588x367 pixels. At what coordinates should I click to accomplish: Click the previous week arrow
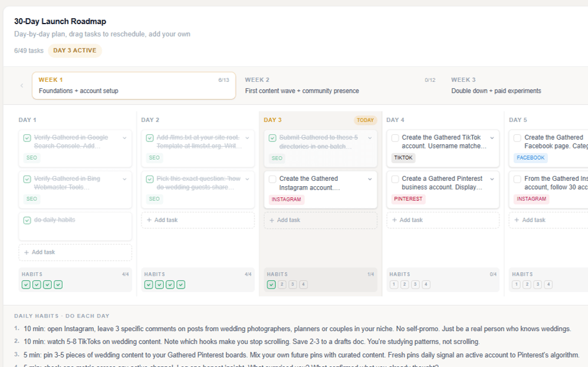click(x=22, y=86)
